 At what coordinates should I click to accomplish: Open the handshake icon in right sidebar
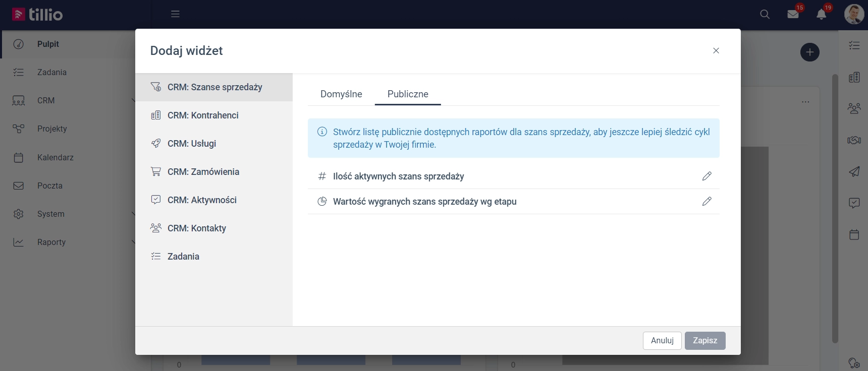coord(854,140)
